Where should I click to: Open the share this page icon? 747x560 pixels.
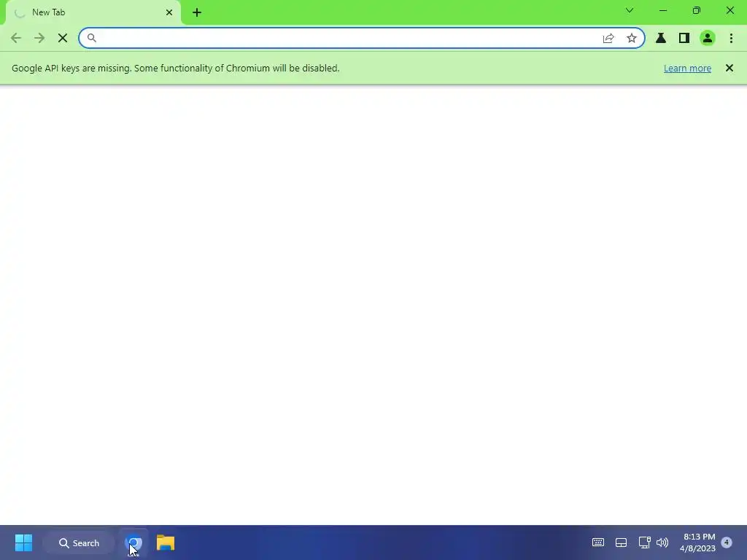click(608, 38)
